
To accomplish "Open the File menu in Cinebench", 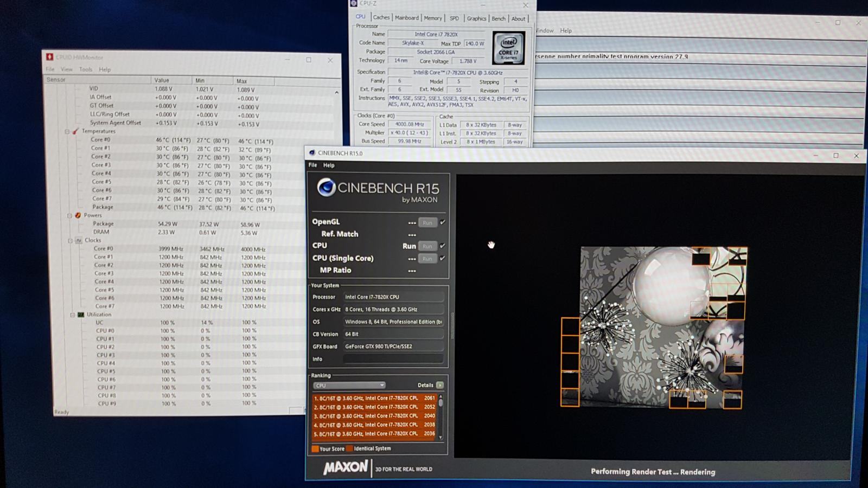I will pos(312,165).
